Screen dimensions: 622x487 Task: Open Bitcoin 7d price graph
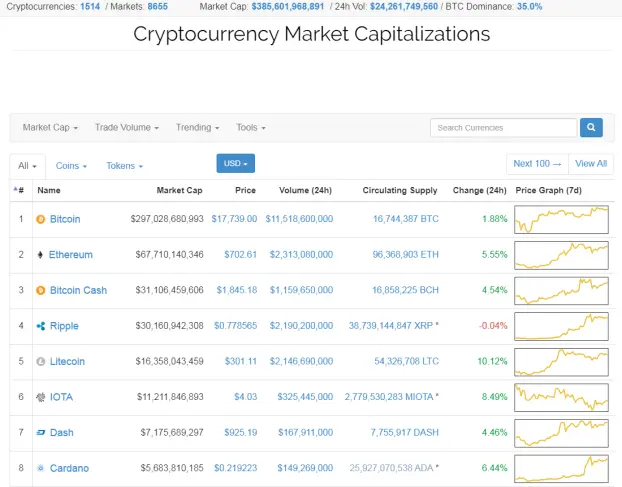[561, 219]
